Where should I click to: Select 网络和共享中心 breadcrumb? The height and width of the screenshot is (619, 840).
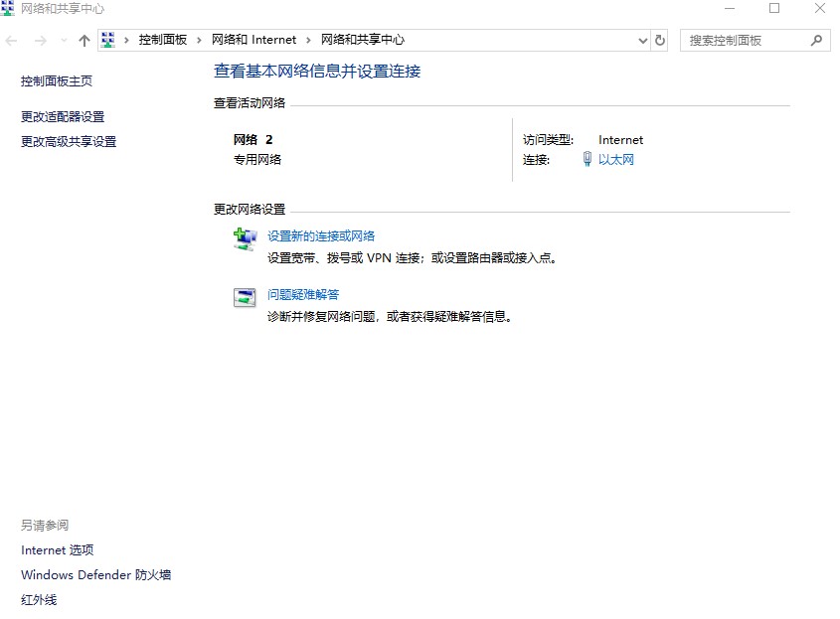tap(363, 40)
